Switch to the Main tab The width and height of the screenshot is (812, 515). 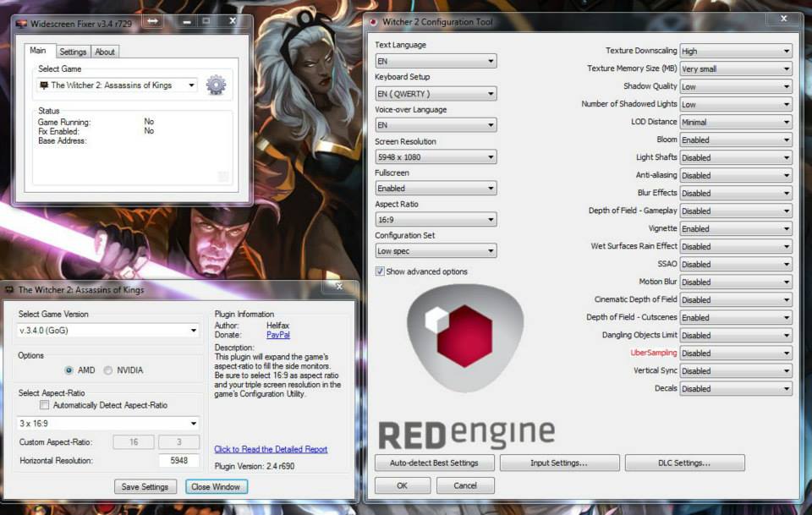[38, 51]
